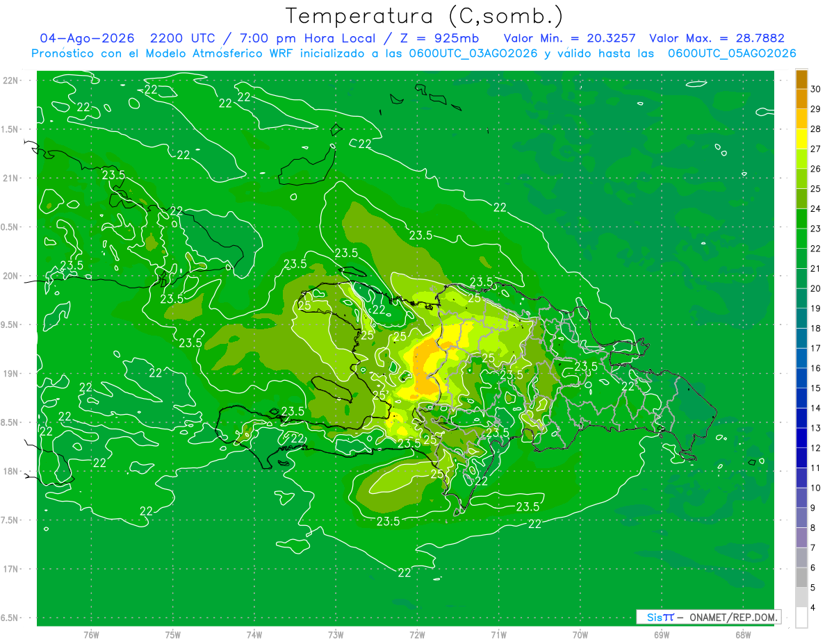This screenshot has width=834, height=644.
Task: Click the colorbar label 24
Action: pyautogui.click(x=816, y=209)
